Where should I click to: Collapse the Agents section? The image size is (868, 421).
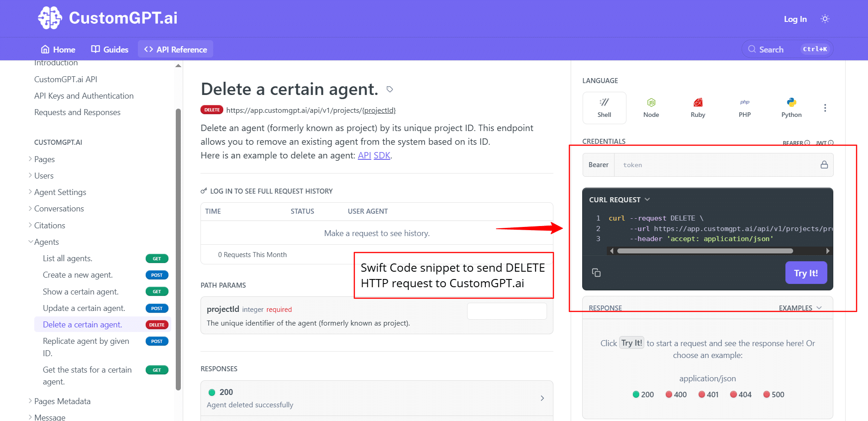click(46, 242)
